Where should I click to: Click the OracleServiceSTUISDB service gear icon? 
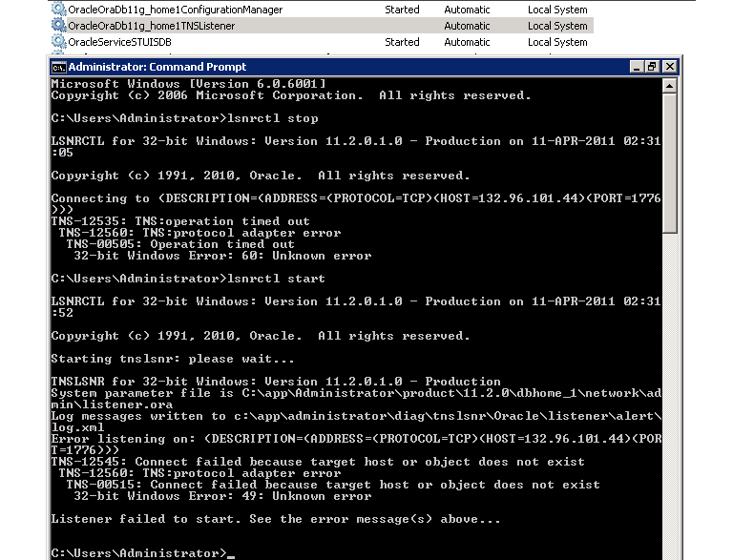59,42
